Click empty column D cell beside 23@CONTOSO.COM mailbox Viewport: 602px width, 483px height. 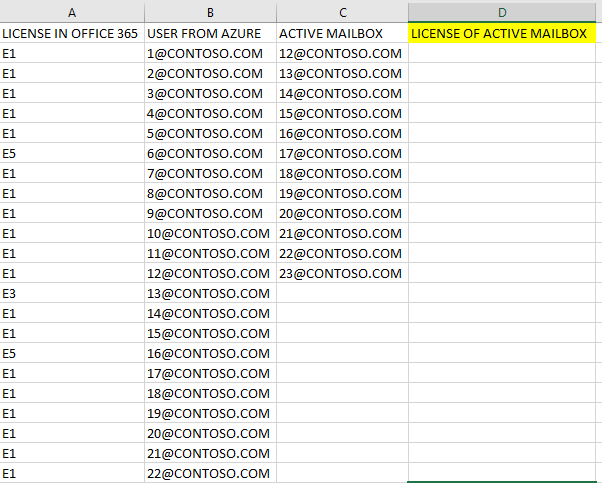coord(502,273)
